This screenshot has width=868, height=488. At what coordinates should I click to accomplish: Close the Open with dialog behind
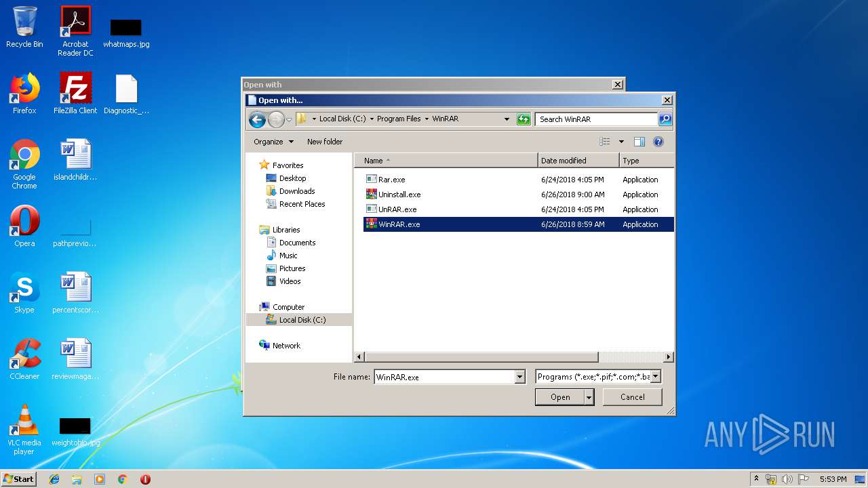[x=617, y=85]
